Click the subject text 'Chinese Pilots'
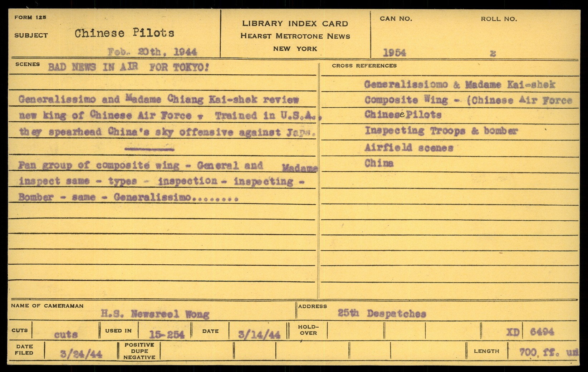Viewport: 588px width, 372px height. coord(124,33)
